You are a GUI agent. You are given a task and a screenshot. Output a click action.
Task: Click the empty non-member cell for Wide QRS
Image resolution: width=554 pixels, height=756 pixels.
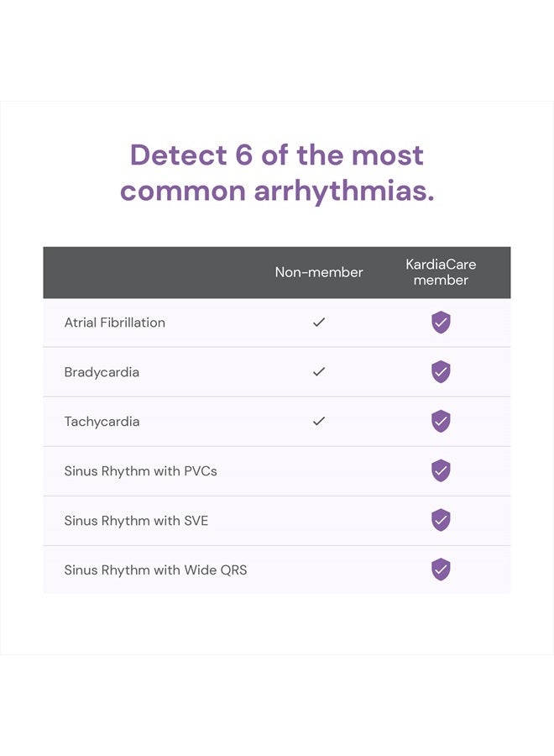pyautogui.click(x=319, y=570)
